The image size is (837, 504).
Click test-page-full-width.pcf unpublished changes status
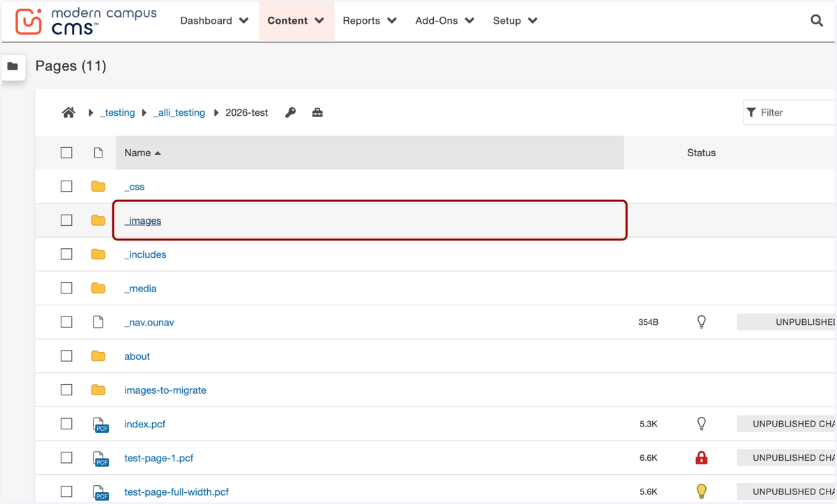click(x=787, y=491)
